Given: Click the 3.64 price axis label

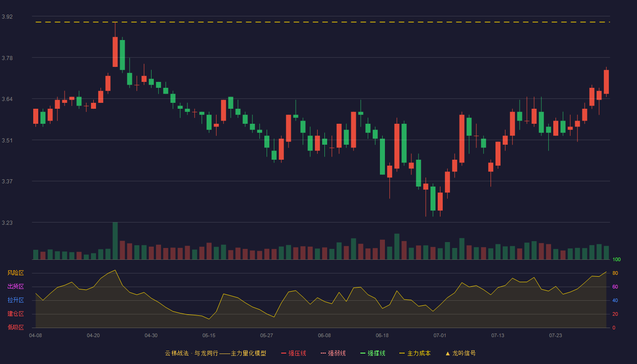Looking at the screenshot, I should [7, 99].
